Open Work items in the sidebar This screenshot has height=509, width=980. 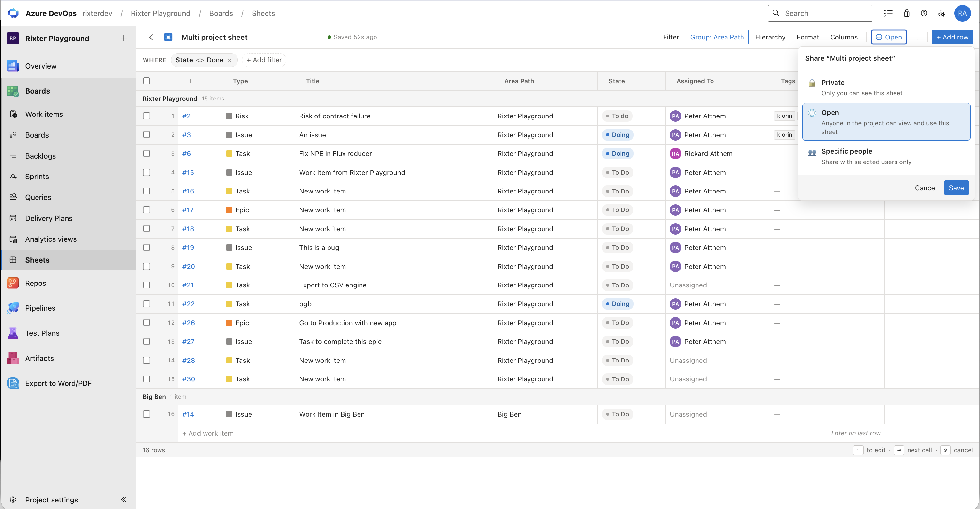point(69,114)
